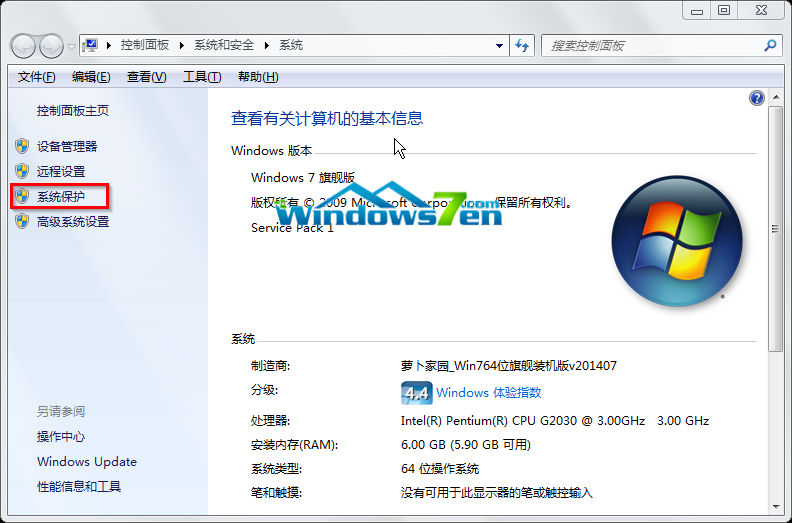The width and height of the screenshot is (792, 523).
Task: Click the shield icon beside 设备管理器
Action: pos(22,146)
